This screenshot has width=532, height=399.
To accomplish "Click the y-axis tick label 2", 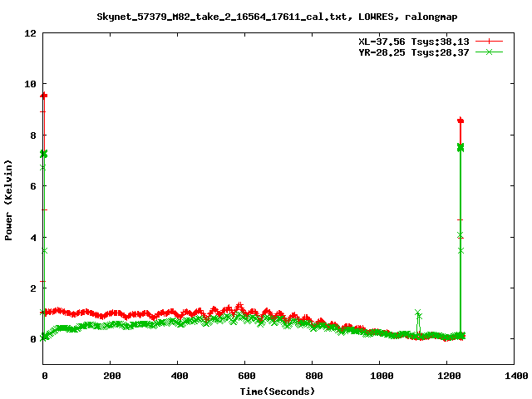I will (33, 288).
